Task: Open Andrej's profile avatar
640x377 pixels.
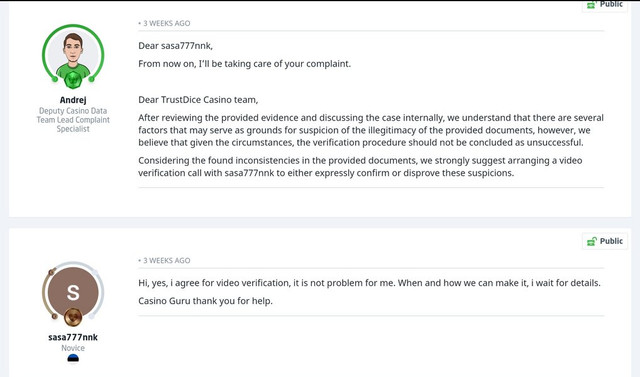Action: pos(73,55)
